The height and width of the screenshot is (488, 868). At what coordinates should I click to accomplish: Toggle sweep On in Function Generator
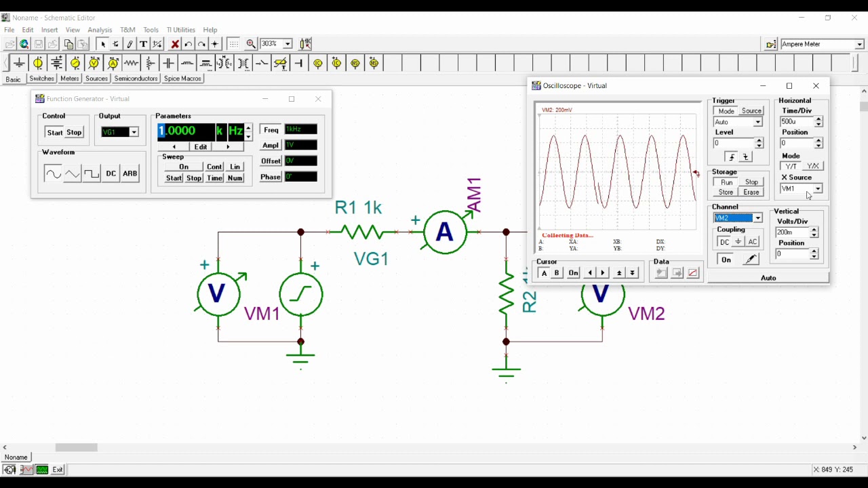click(184, 167)
